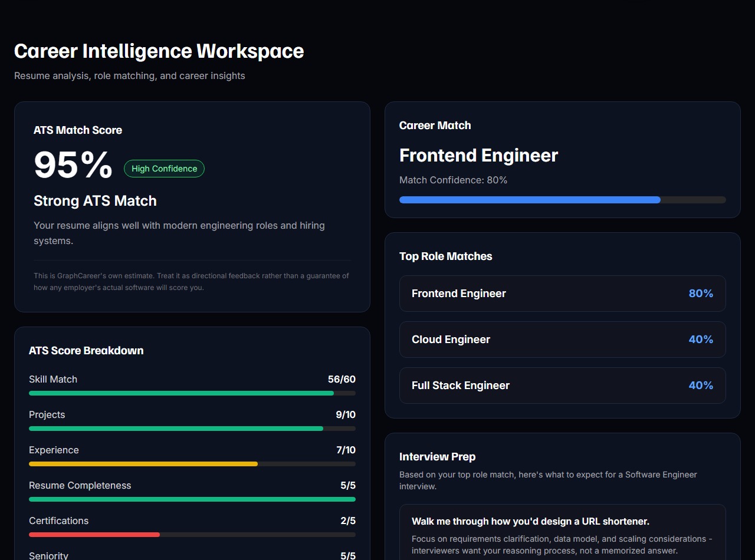
Task: Click the GraphCareer estimate disclaimer text
Action: click(191, 282)
